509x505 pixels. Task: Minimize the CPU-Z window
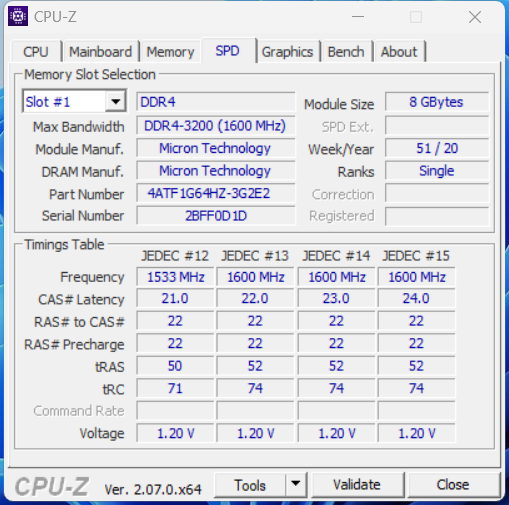(x=358, y=17)
